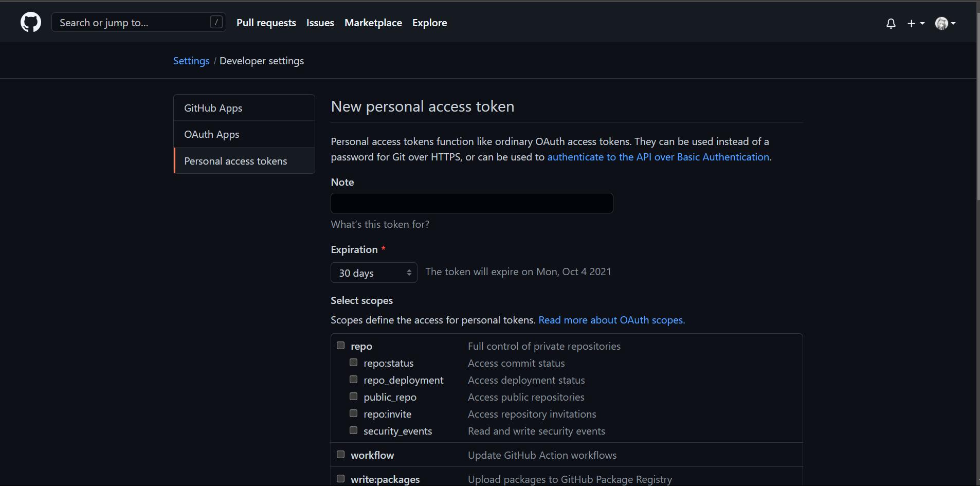980x486 pixels.
Task: Open the GitHub home logo
Action: pos(31,23)
